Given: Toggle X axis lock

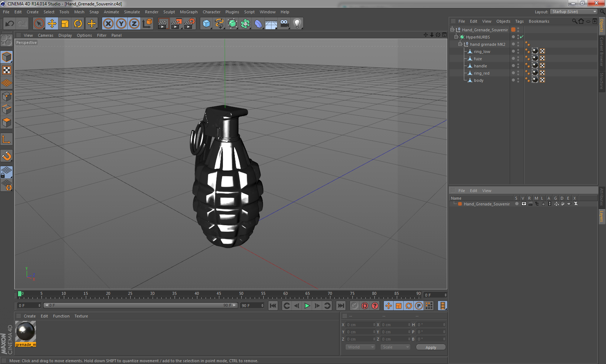Looking at the screenshot, I should tap(108, 24).
